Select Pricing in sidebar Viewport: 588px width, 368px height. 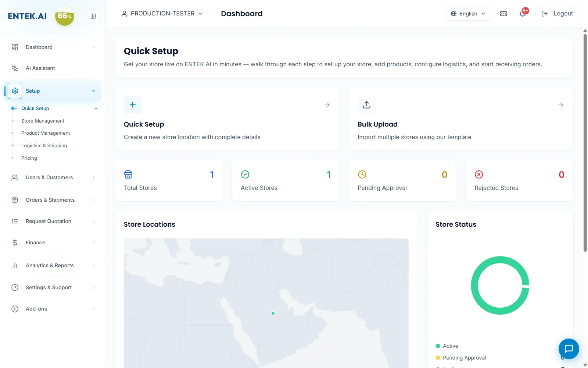[x=29, y=158]
